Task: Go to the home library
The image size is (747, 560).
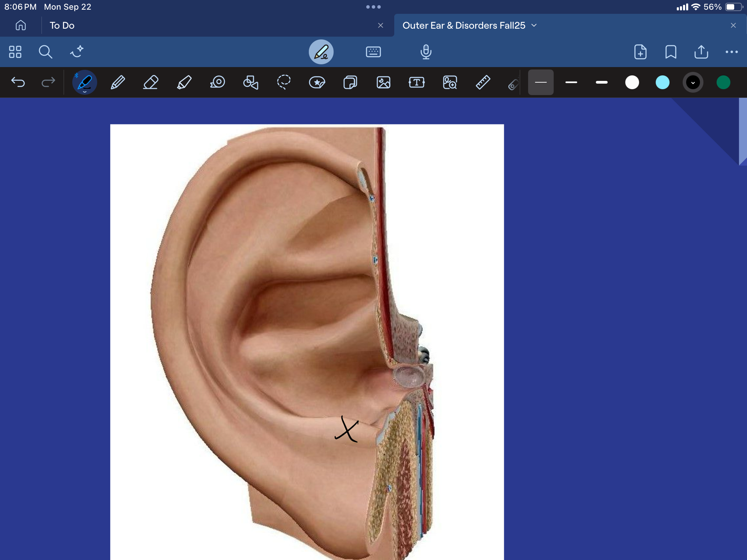Action: point(21,26)
